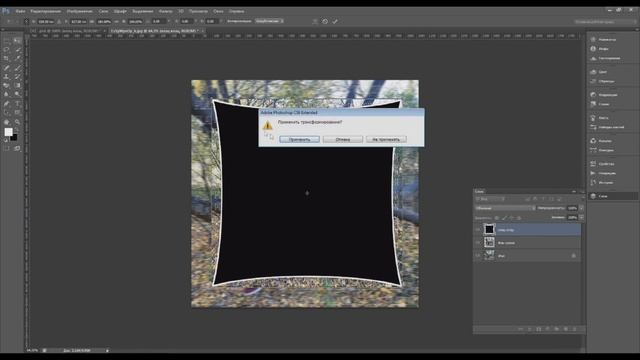Click the Применить button in dialog
Viewport: 640px width, 360px height.
tap(300, 140)
